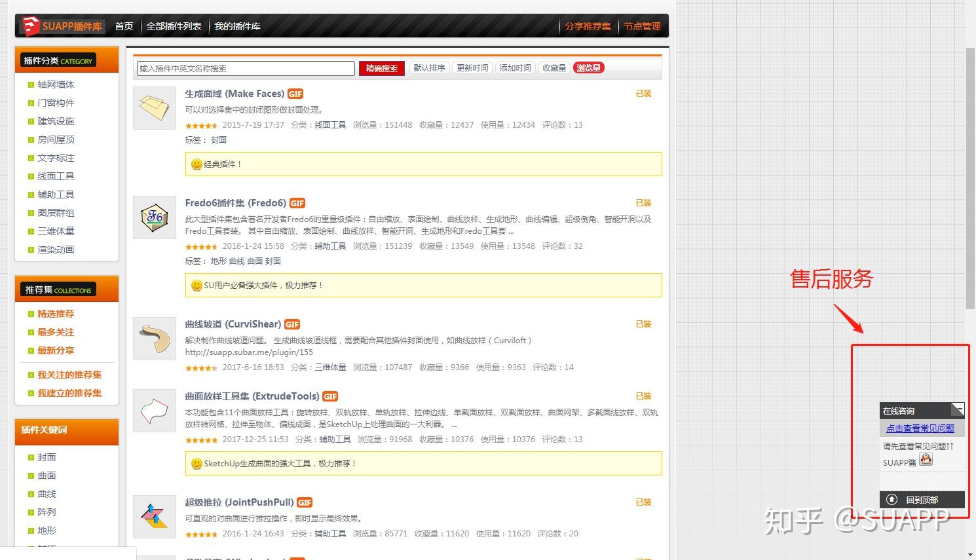Open 节点管理 in the top bar
The height and width of the screenshot is (560, 976).
[x=642, y=26]
